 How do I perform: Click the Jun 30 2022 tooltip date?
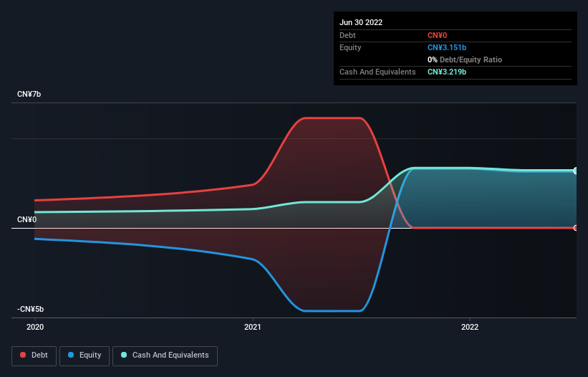click(361, 22)
